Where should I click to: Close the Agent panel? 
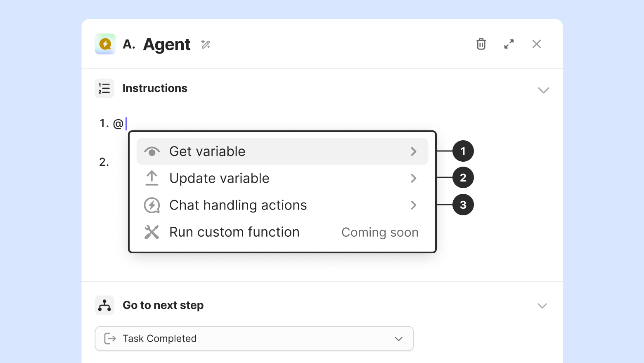[x=537, y=44]
